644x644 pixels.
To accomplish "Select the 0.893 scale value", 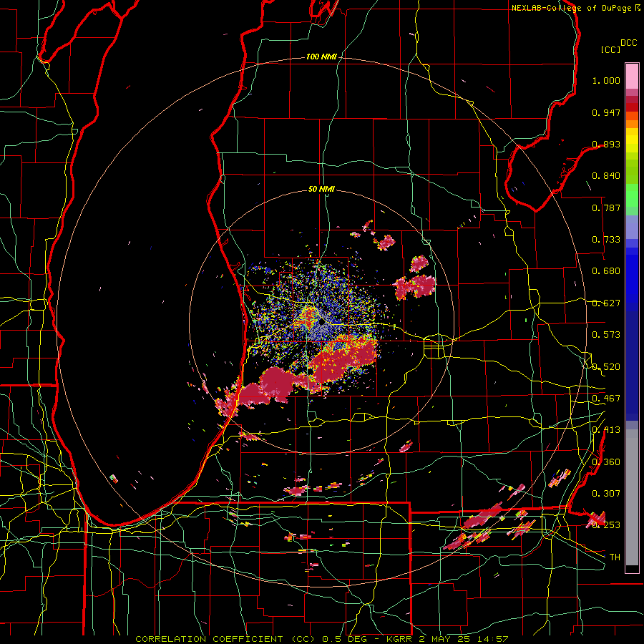I will (606, 144).
